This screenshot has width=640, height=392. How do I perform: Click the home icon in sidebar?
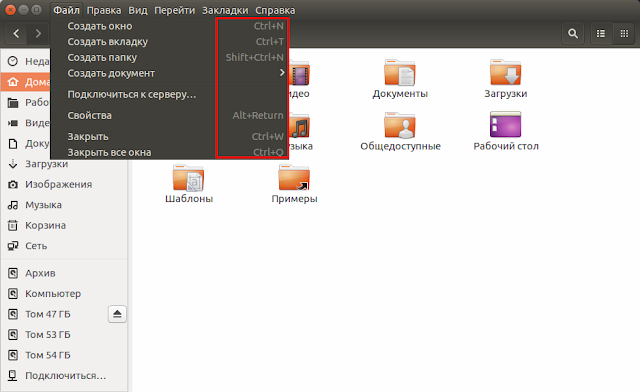click(13, 82)
